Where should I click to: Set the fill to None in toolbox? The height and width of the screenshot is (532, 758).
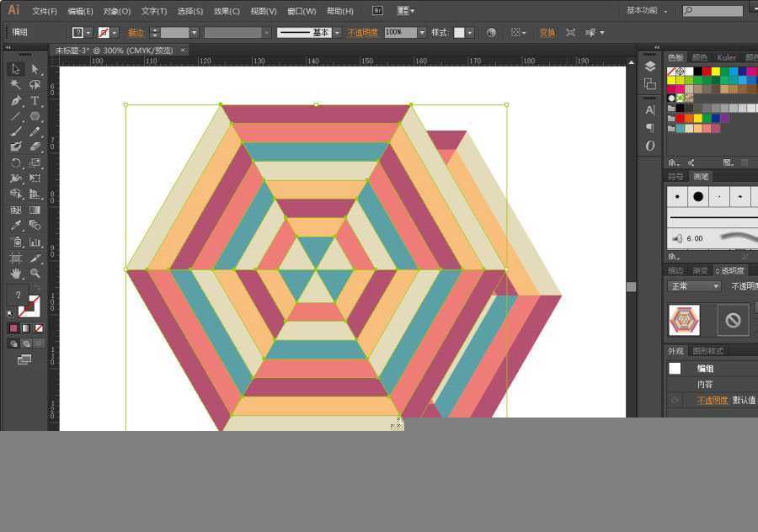tap(39, 328)
